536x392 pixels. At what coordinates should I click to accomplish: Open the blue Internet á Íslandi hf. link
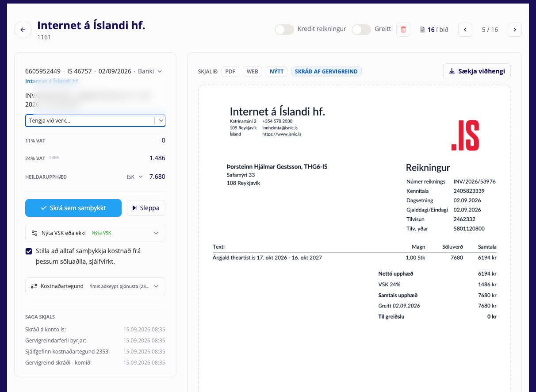coord(52,81)
